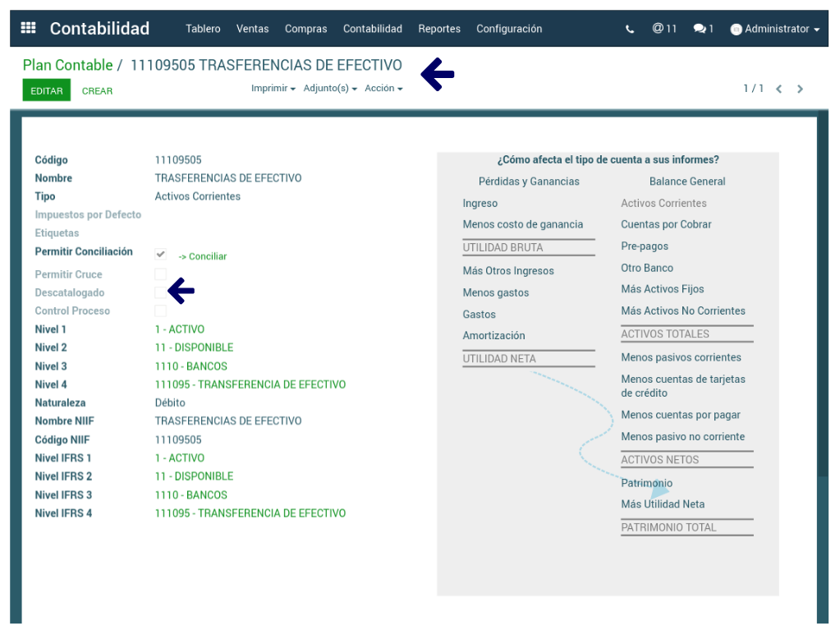Expand the Imprimir dropdown

pyautogui.click(x=273, y=89)
